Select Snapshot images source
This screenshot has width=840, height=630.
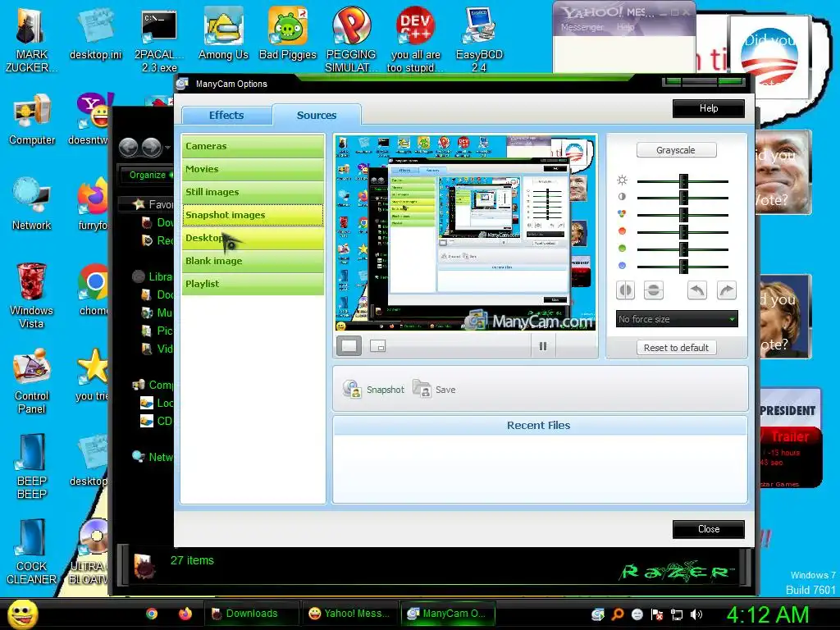point(253,215)
